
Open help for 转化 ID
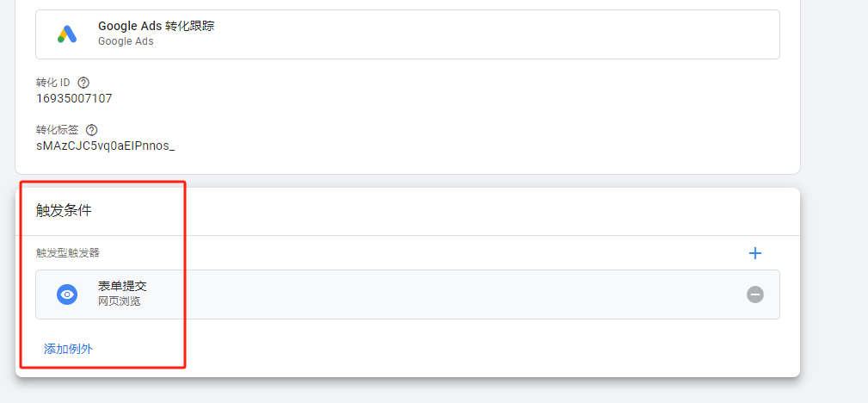[83, 83]
